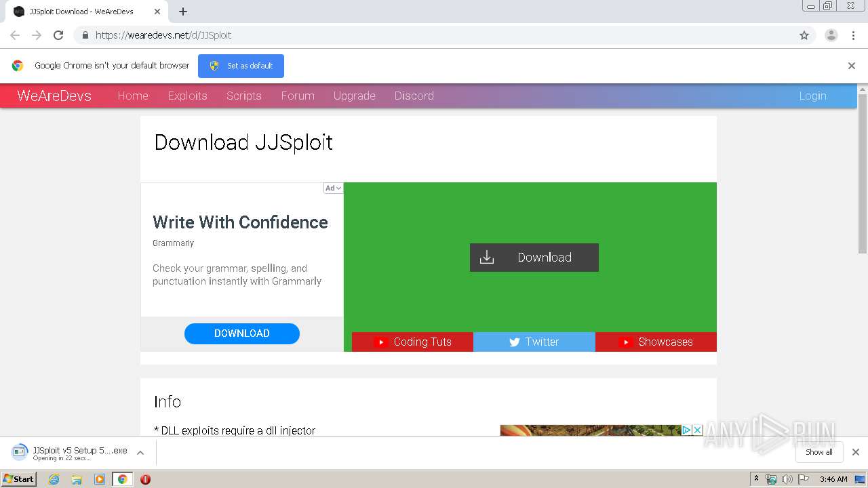Click the Write With Confidence ad headline
Screen dimensions: 868x488
(x=240, y=222)
